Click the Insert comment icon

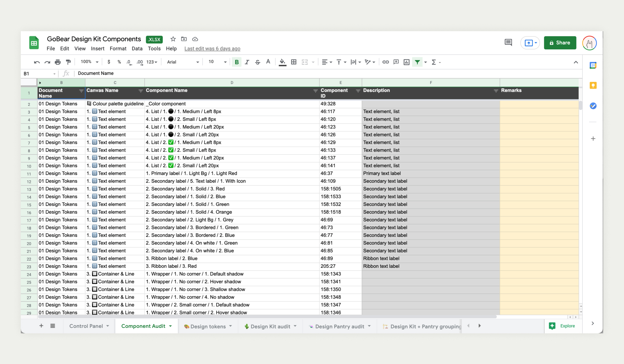pyautogui.click(x=396, y=62)
